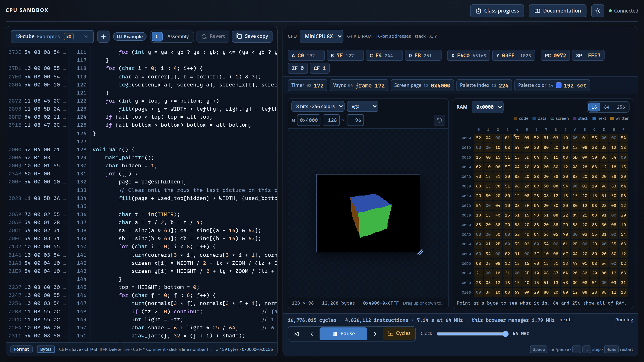Viewport: 644px width, 362px height.
Task: Switch editor to C language mode
Action: point(157,36)
